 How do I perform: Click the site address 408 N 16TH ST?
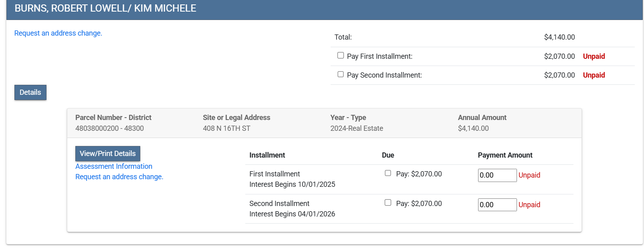(x=226, y=128)
